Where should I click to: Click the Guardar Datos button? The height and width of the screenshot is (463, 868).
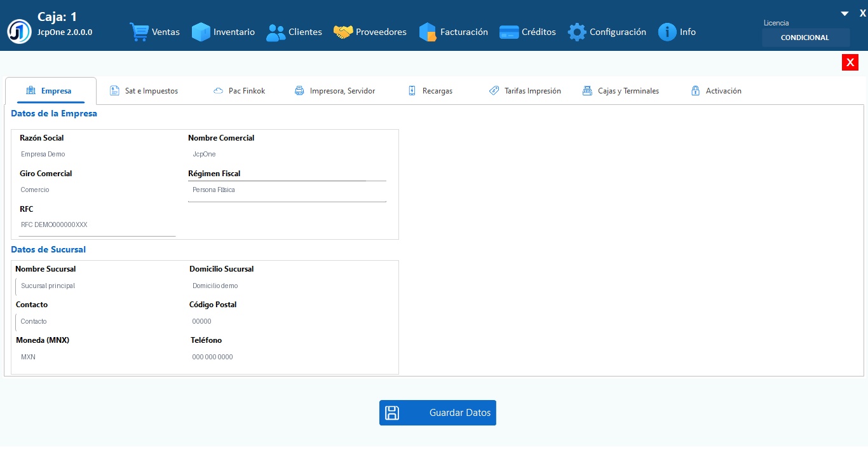438,413
